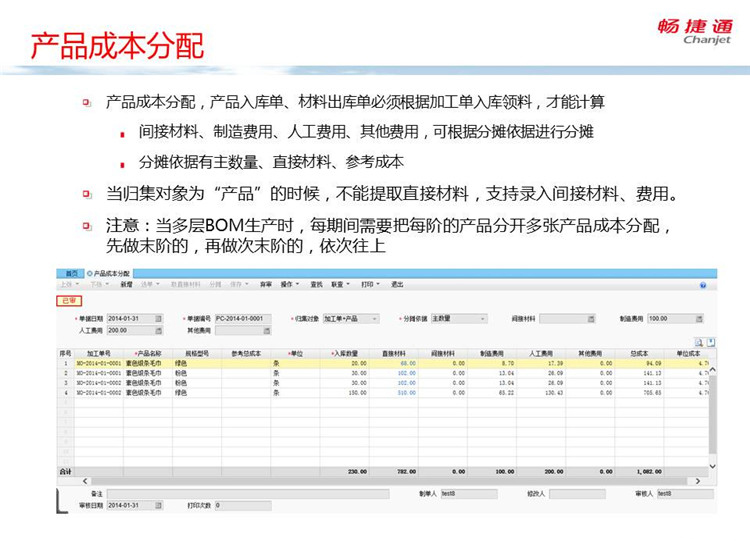Click the radio icon on 产品成本分配 tab
The height and width of the screenshot is (542, 750).
[x=89, y=274]
